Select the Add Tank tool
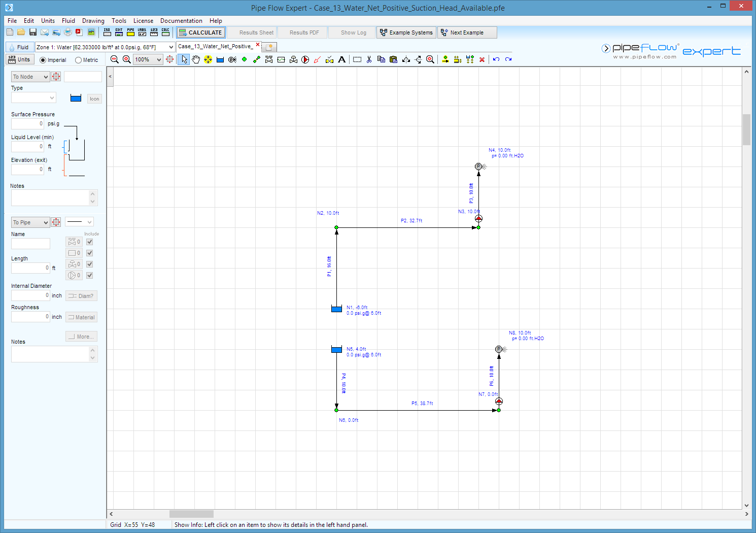The width and height of the screenshot is (756, 533). coord(220,59)
